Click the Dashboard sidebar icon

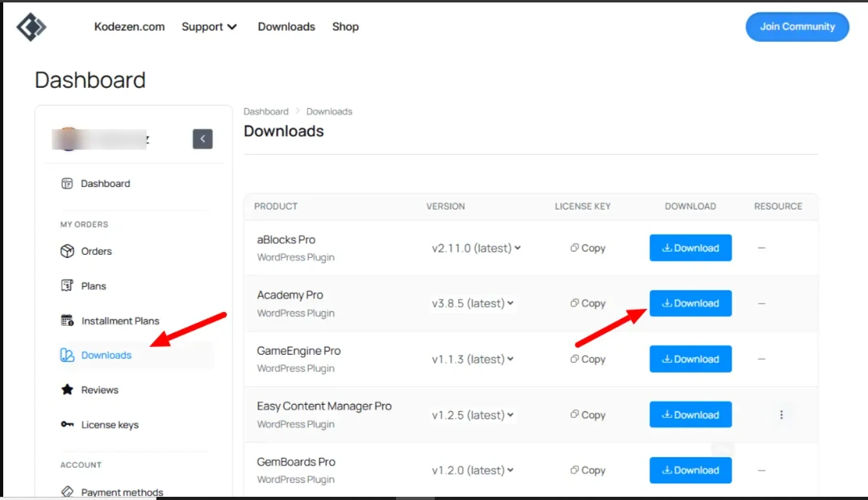(67, 183)
